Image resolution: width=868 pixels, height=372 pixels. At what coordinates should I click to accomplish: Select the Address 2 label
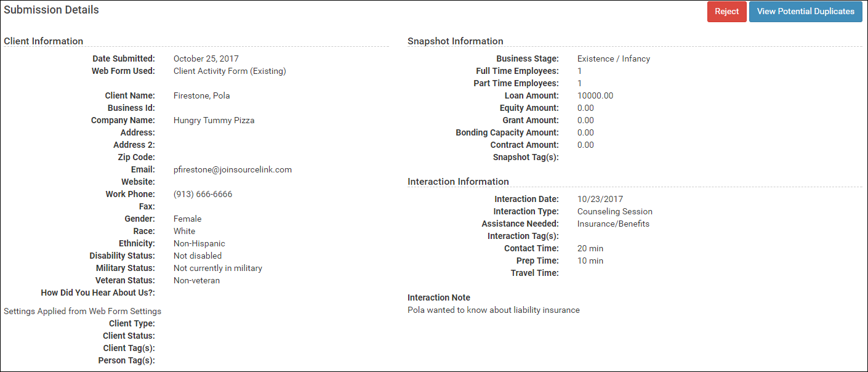coord(134,145)
